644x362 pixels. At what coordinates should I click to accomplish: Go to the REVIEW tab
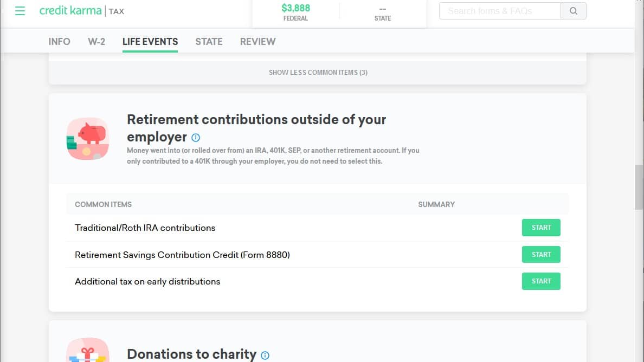click(257, 41)
